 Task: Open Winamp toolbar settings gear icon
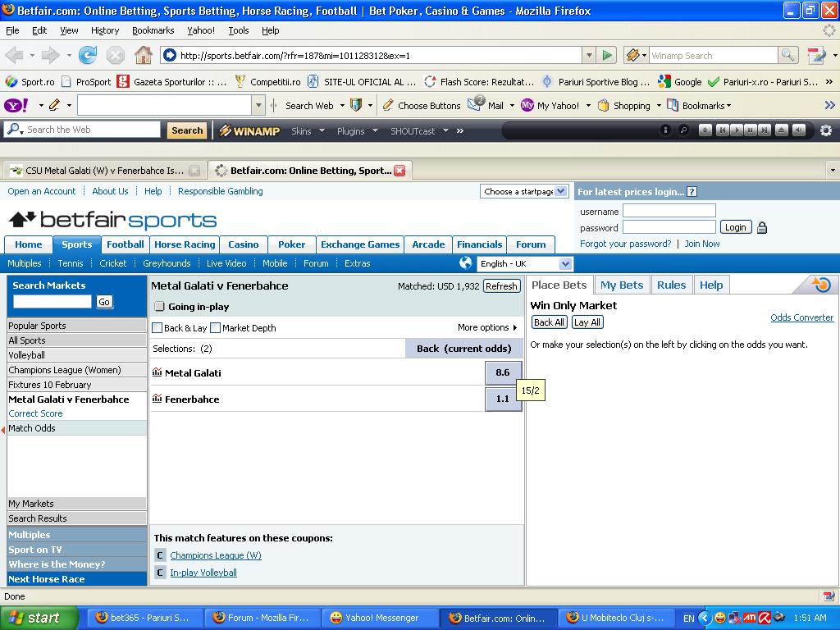click(826, 130)
